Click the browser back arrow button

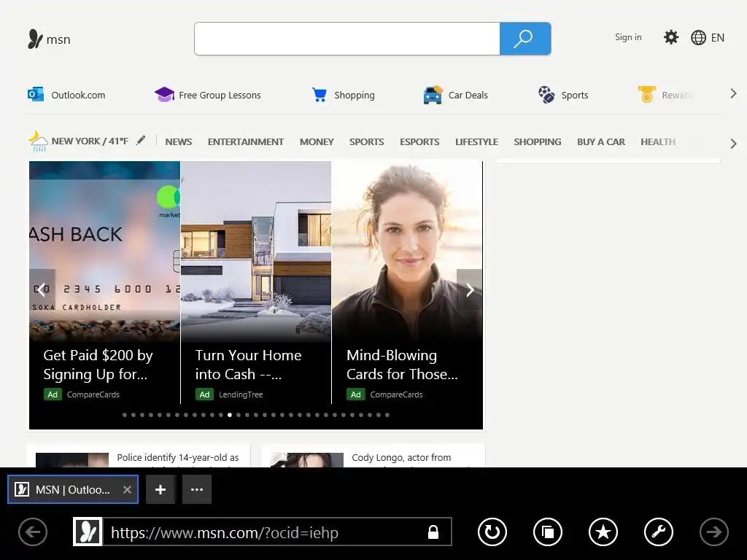click(32, 532)
